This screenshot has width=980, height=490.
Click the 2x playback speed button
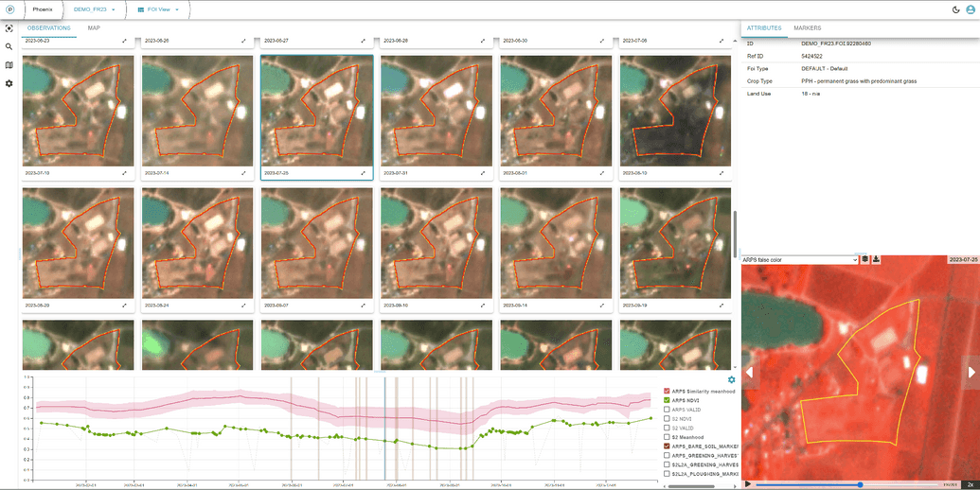(x=971, y=484)
